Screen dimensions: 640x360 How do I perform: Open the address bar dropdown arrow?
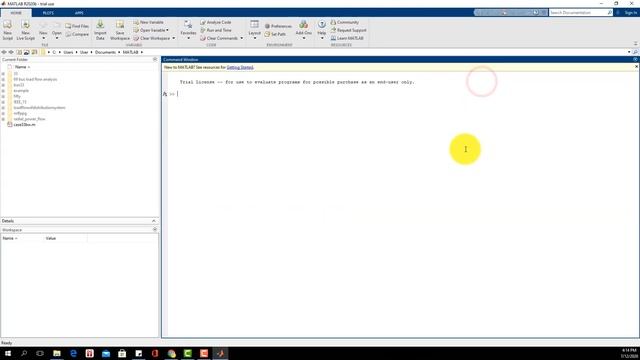629,52
